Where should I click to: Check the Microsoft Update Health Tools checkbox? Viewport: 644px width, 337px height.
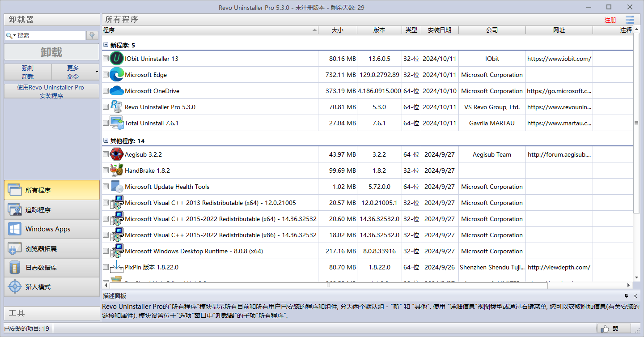pyautogui.click(x=106, y=187)
